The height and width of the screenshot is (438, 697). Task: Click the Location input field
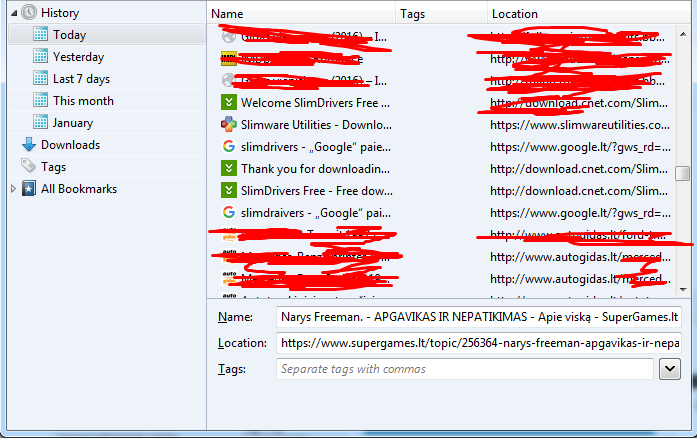479,343
